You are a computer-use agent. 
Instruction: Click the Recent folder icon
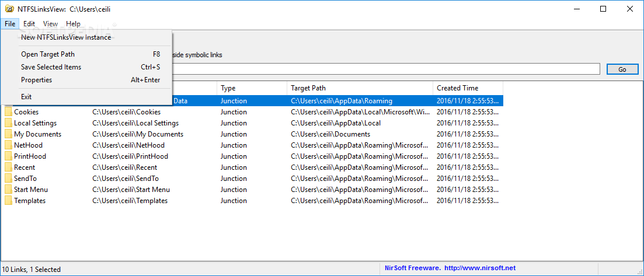point(8,167)
